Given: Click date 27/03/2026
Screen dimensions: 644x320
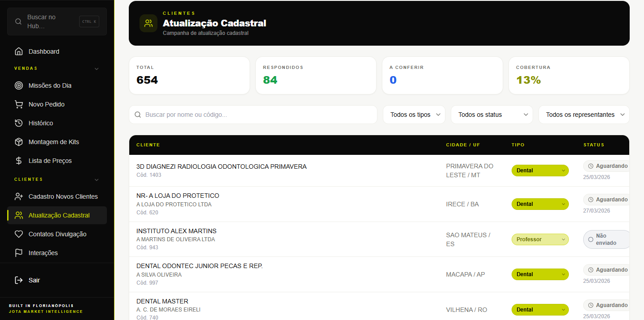Looking at the screenshot, I should point(597,211).
